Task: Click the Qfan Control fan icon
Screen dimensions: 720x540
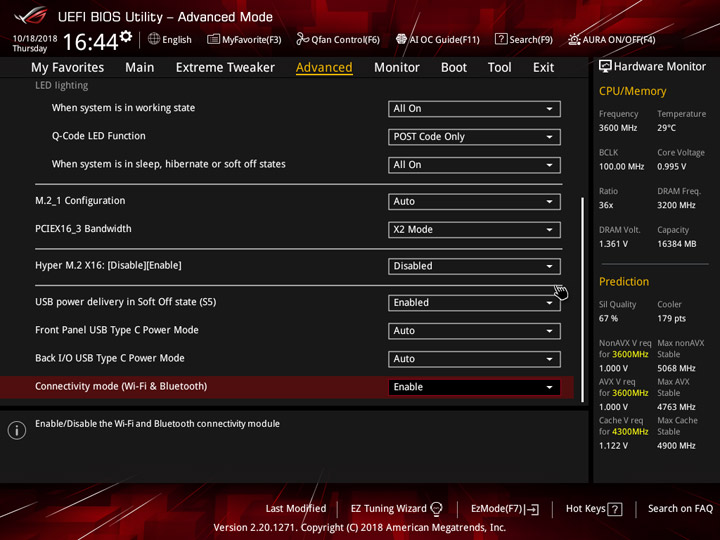Action: [302, 39]
